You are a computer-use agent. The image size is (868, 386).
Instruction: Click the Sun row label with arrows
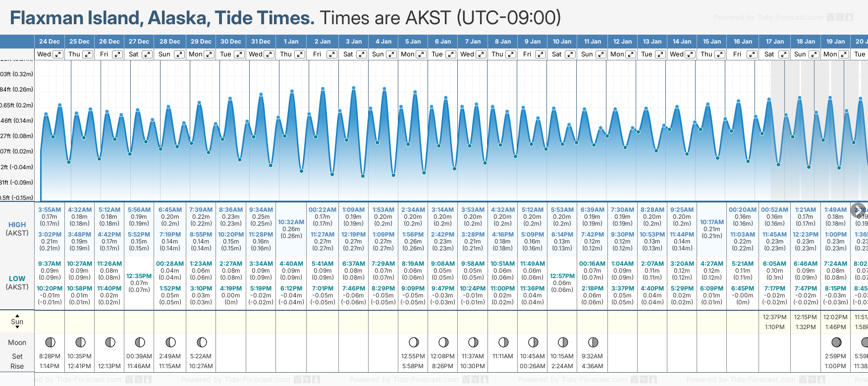(x=17, y=322)
